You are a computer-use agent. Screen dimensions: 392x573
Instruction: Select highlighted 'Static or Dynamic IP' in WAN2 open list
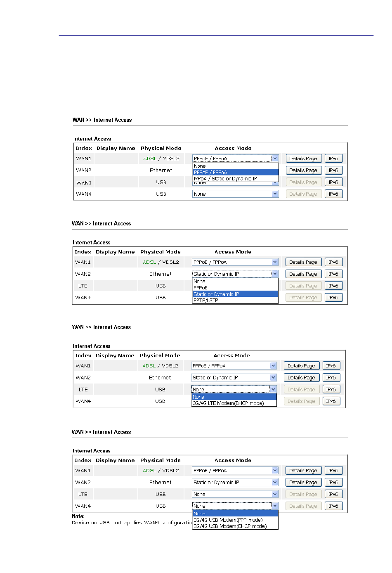(235, 294)
